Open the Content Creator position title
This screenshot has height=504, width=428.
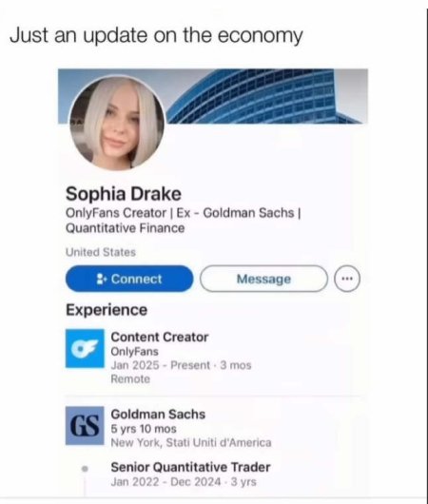[x=160, y=338]
